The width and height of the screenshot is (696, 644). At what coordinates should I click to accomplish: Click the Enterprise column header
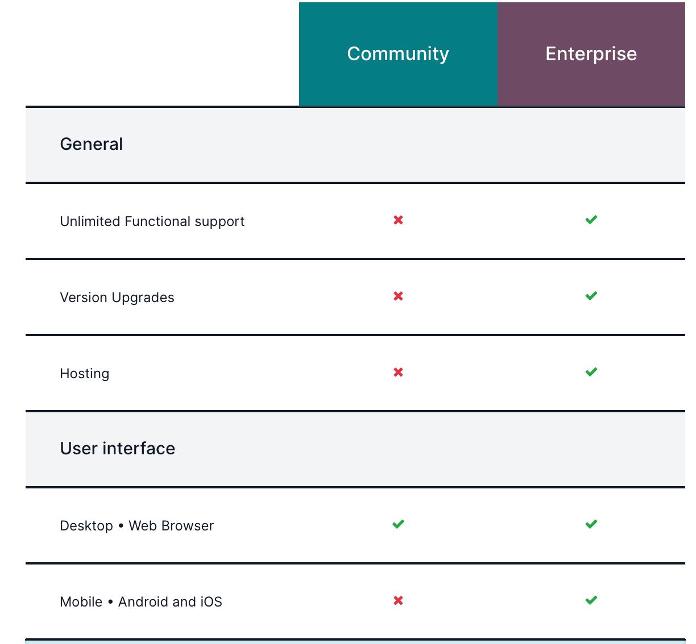591,54
